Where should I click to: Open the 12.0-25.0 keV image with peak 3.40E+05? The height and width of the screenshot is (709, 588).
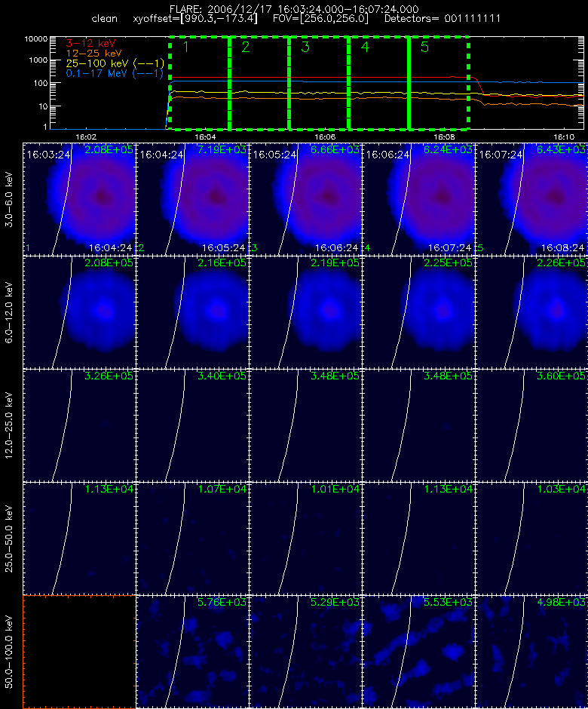point(192,425)
